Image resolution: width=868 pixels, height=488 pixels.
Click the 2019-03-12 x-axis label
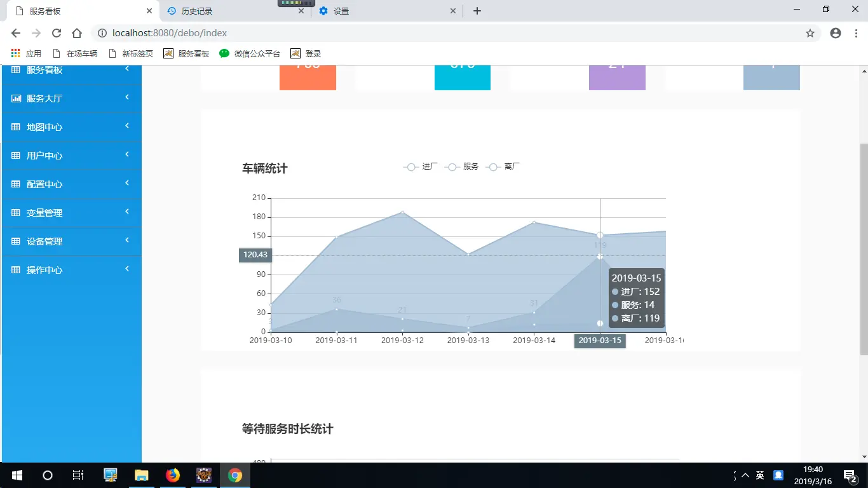(402, 341)
